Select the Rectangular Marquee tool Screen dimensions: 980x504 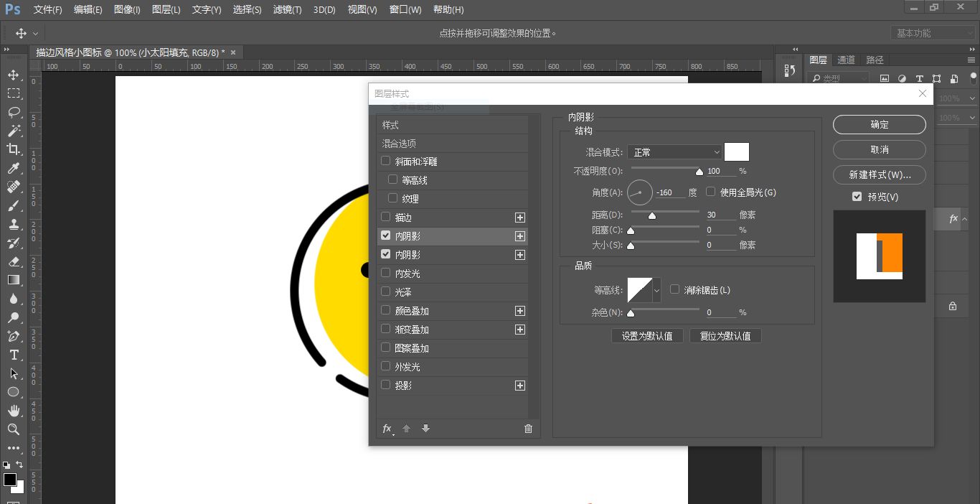[14, 93]
